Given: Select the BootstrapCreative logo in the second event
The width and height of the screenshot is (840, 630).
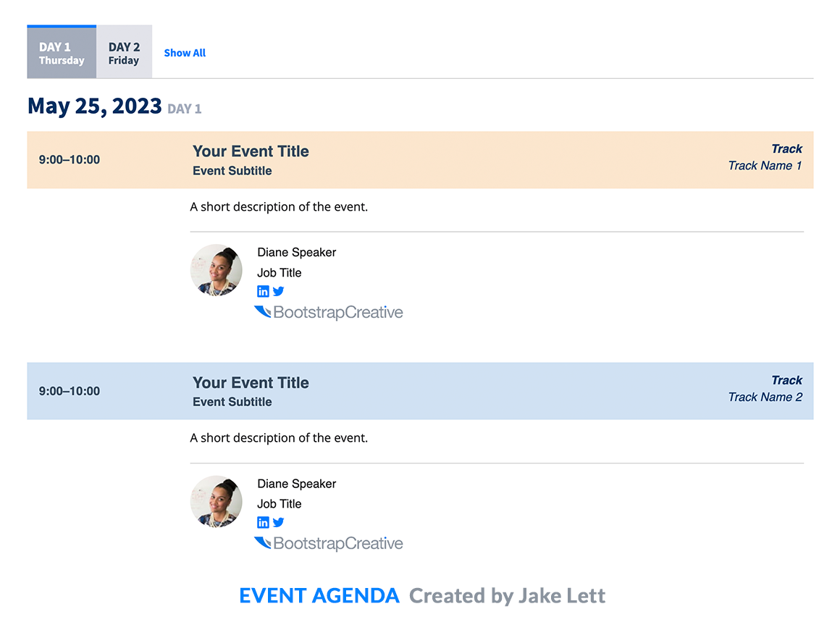Looking at the screenshot, I should [329, 543].
